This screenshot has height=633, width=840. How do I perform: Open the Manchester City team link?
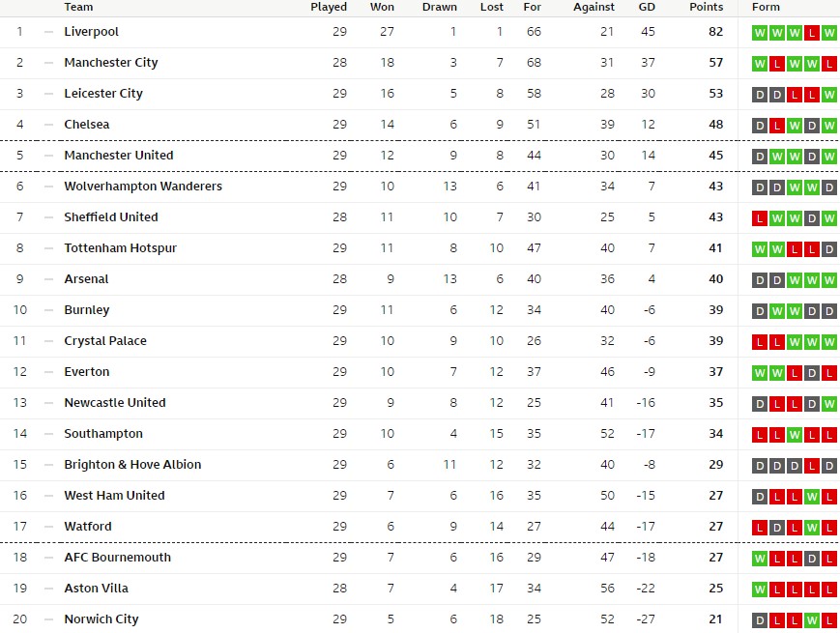click(x=111, y=63)
